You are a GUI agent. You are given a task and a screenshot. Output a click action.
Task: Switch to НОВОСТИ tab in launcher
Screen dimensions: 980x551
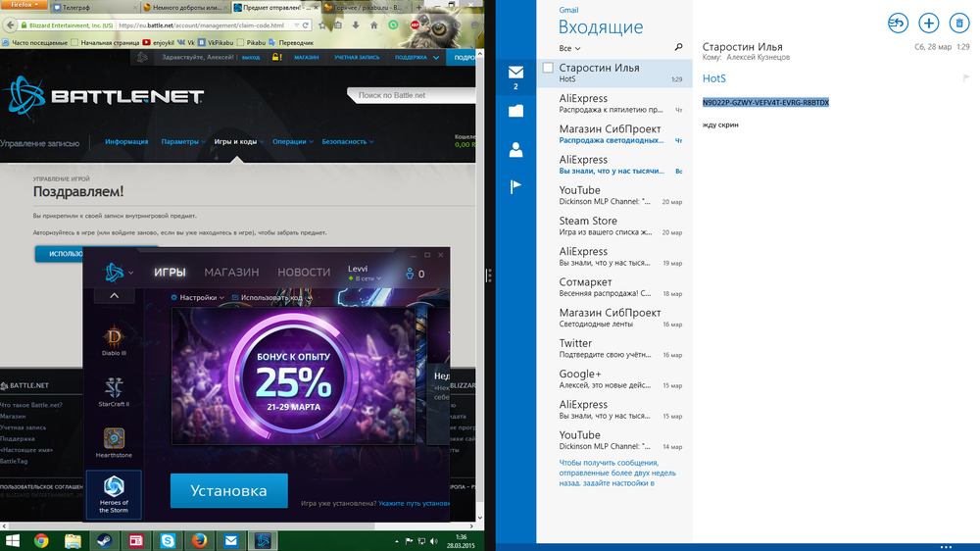[304, 272]
